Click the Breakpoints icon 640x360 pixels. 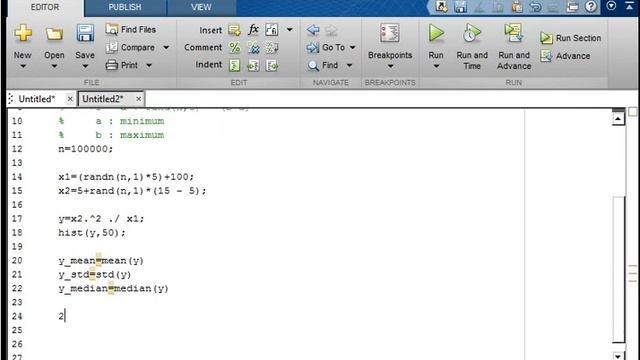click(x=390, y=33)
